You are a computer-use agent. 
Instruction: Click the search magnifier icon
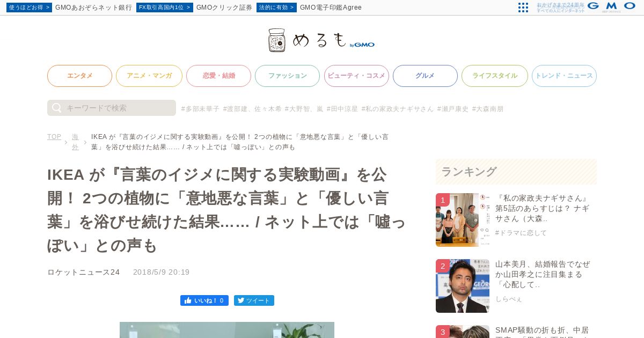57,108
